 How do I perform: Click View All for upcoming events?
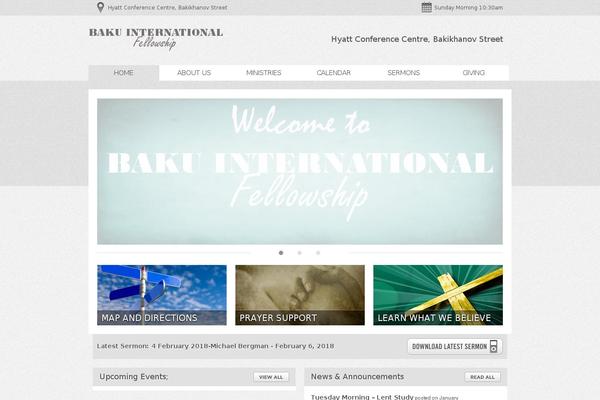click(271, 377)
